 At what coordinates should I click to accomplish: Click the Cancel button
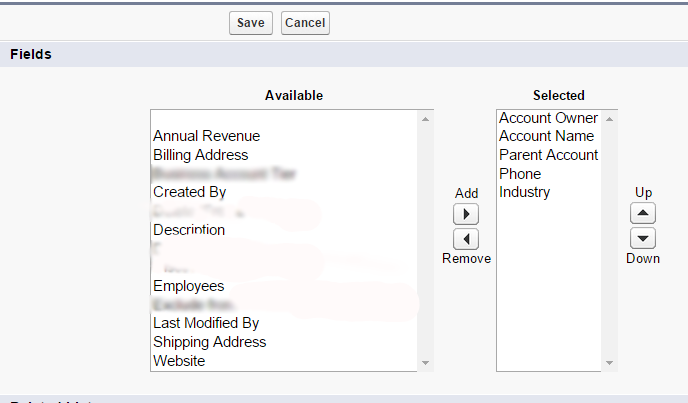[x=305, y=23]
